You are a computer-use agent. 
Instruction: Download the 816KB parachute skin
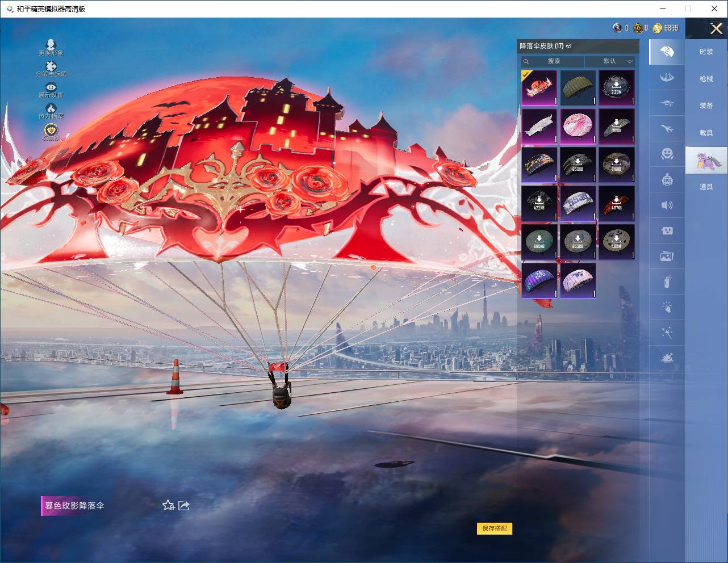coord(616,165)
